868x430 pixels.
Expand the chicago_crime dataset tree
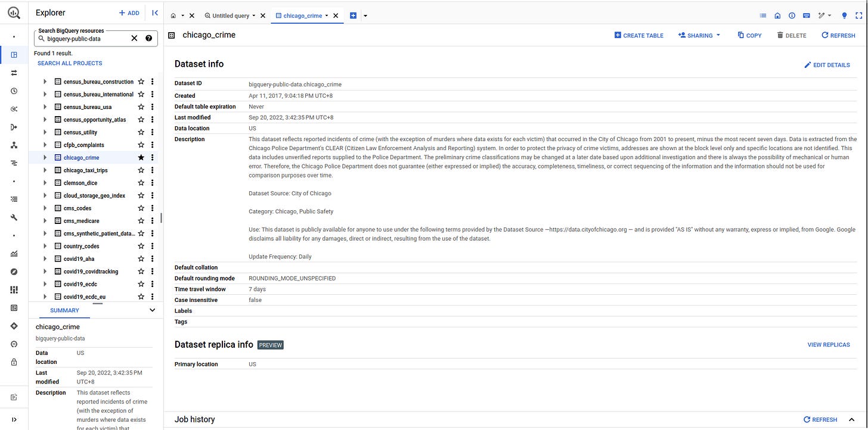click(45, 158)
